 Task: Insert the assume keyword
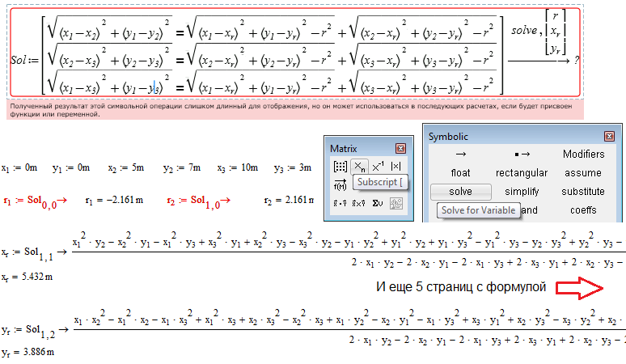(x=583, y=173)
